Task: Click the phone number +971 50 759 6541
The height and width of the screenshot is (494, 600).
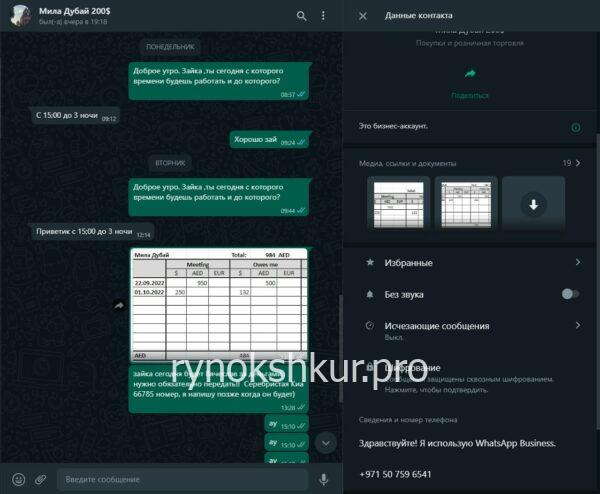Action: [395, 474]
